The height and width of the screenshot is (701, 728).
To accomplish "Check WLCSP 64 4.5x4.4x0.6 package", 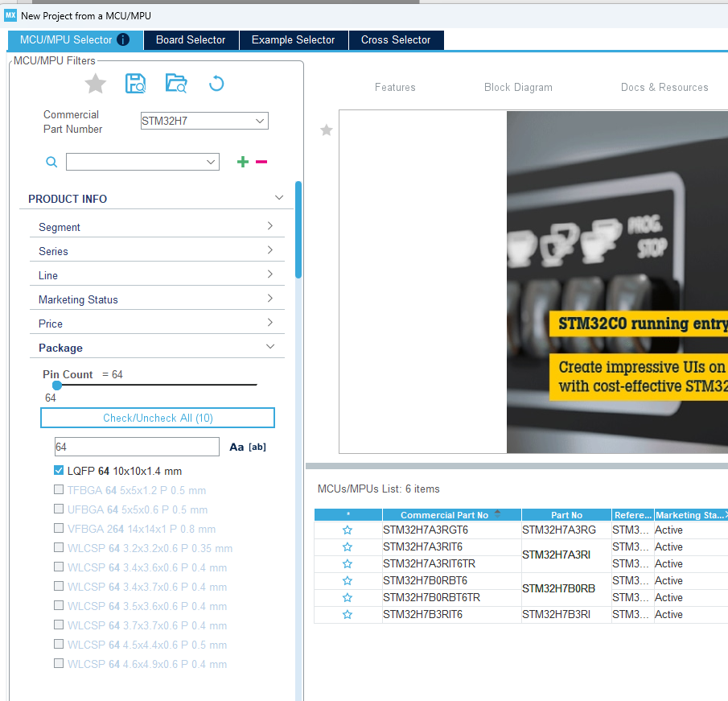I will coord(59,644).
